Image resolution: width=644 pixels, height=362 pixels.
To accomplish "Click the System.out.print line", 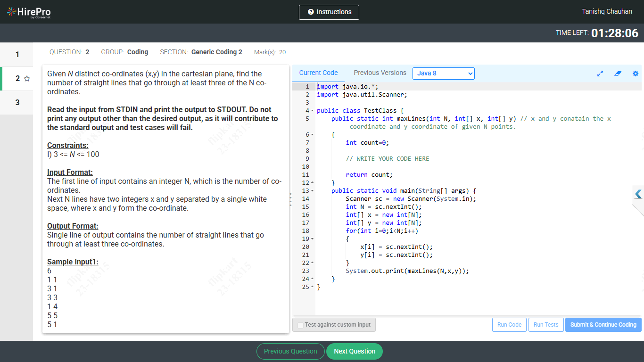I will point(407,271).
